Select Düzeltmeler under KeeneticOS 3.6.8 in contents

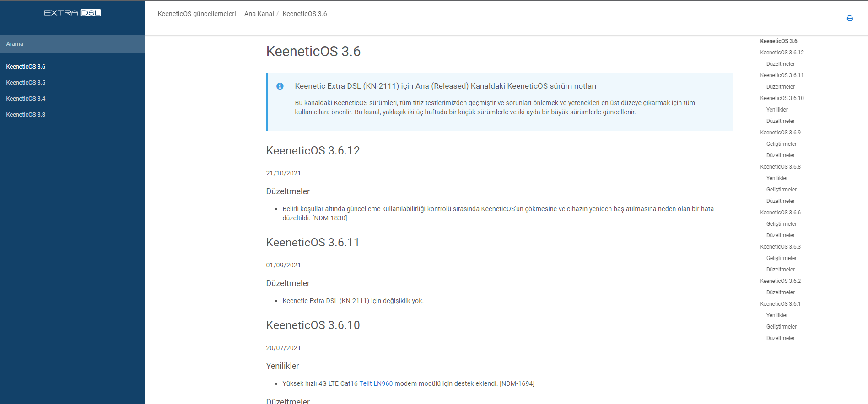pos(780,201)
